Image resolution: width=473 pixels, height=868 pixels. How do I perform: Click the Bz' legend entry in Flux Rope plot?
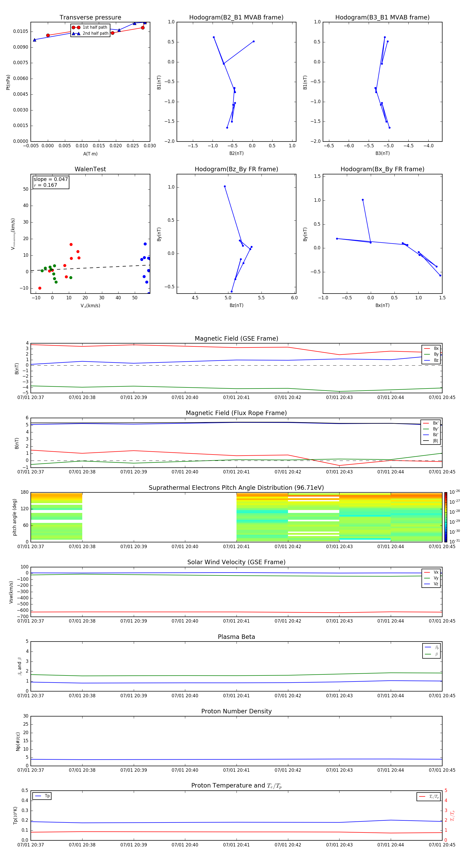[431, 435]
